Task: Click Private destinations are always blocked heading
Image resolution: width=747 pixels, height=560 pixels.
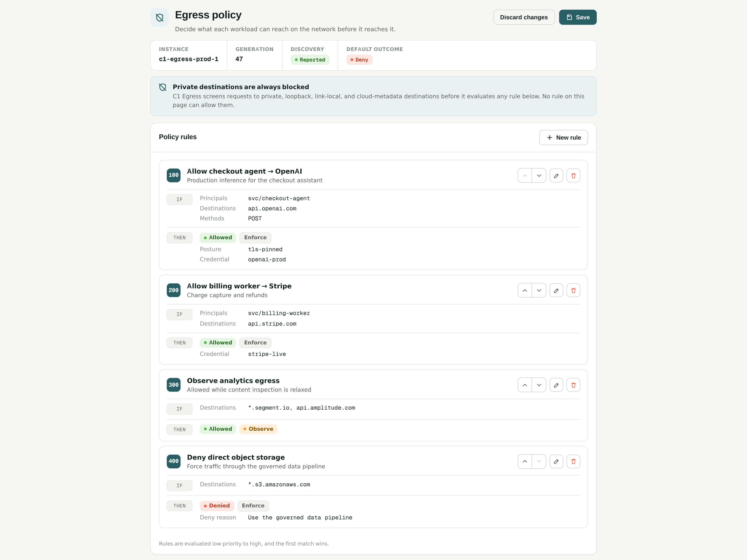Action: point(241,87)
